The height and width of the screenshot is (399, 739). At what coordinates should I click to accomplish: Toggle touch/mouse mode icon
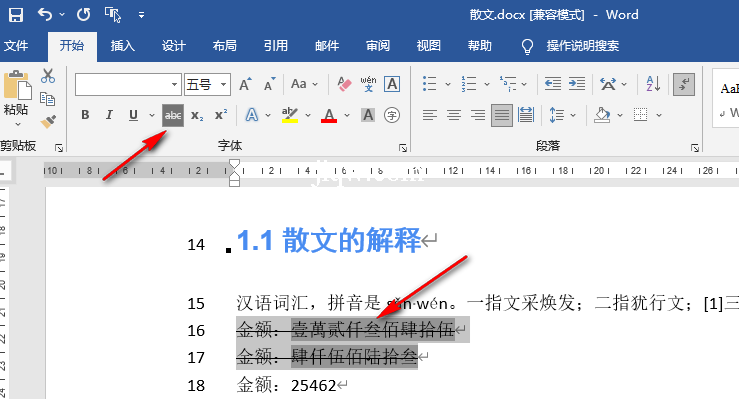[113, 15]
